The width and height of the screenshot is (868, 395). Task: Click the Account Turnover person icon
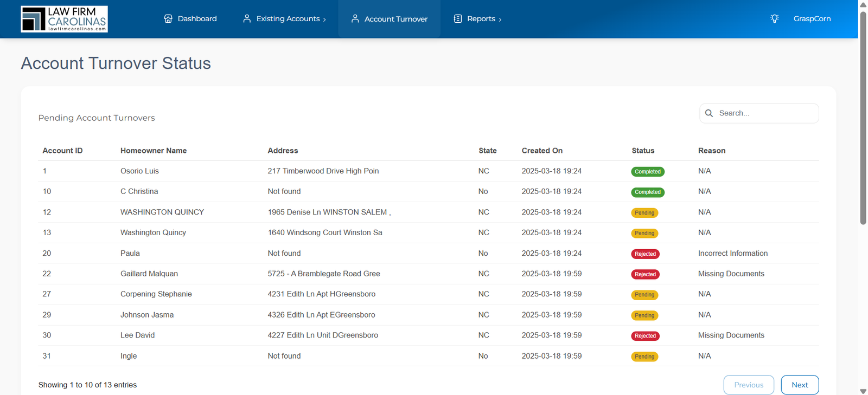coord(355,18)
